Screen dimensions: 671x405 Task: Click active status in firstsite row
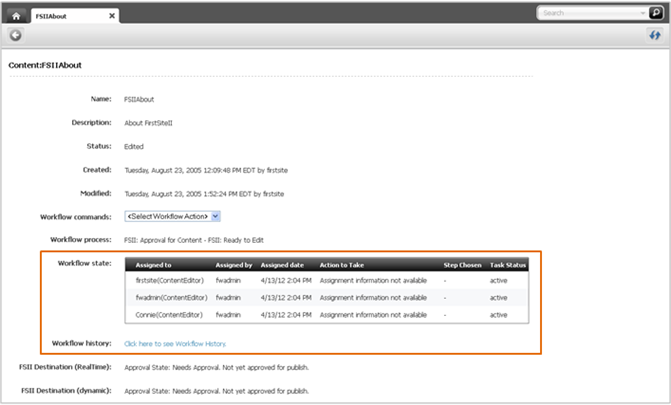499,280
